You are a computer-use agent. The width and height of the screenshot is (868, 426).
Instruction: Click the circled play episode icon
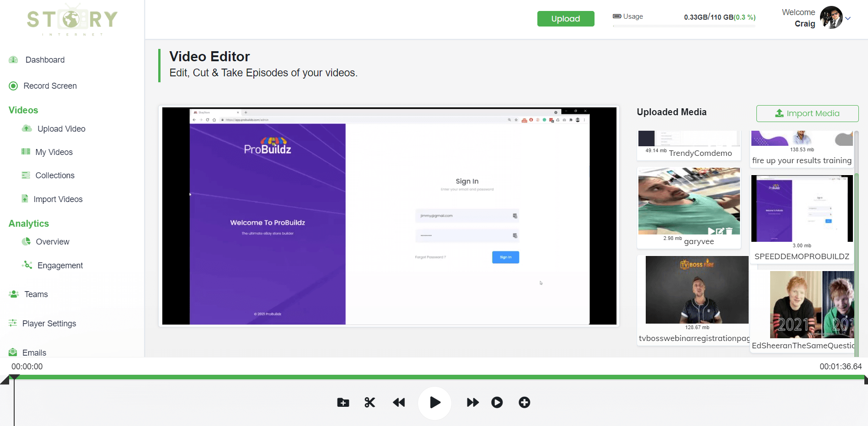tap(497, 403)
